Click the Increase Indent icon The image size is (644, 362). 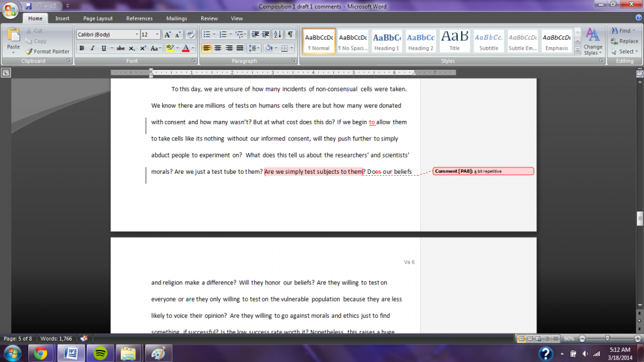[267, 35]
